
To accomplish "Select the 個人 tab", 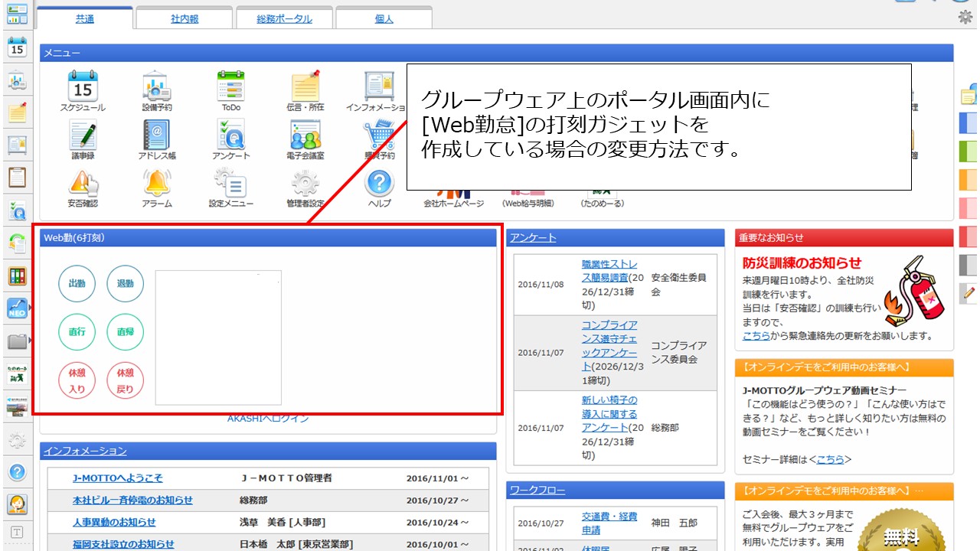I will point(384,19).
